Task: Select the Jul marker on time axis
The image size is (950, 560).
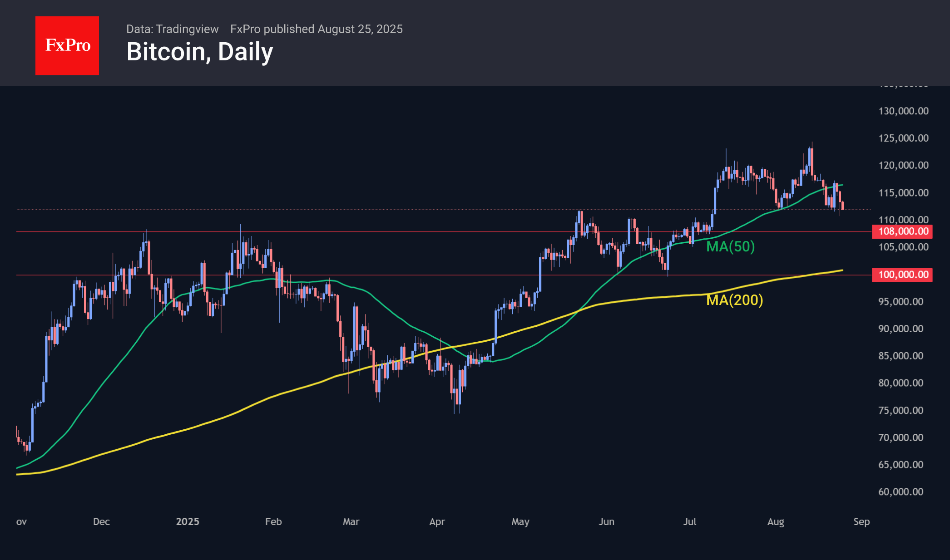Action: pos(689,522)
